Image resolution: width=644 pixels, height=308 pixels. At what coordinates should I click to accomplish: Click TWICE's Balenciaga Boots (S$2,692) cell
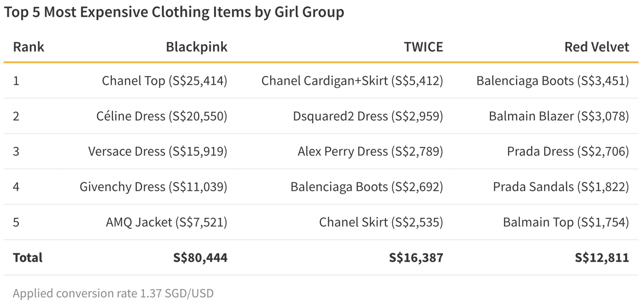coord(367,187)
